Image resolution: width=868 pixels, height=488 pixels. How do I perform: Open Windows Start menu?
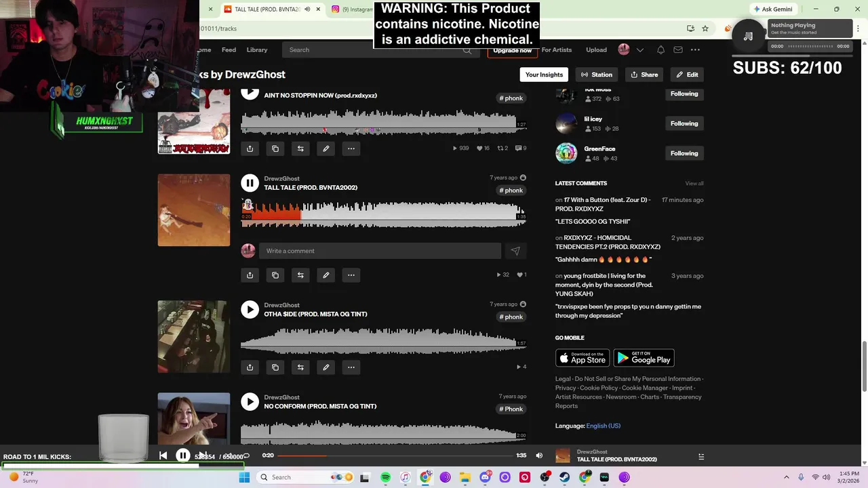click(x=244, y=477)
